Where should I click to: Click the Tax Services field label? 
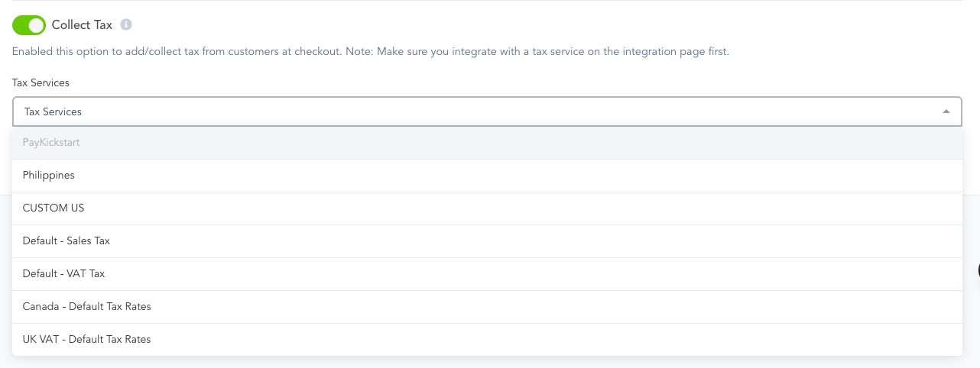point(41,82)
